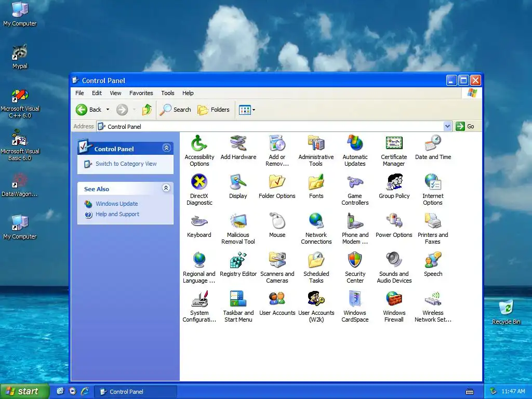Toggle the Folders pane button

click(x=214, y=110)
